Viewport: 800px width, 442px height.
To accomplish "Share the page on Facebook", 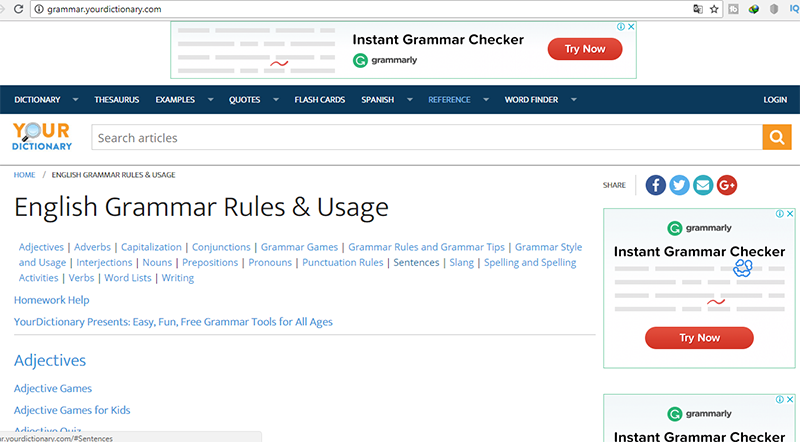I will tap(655, 185).
